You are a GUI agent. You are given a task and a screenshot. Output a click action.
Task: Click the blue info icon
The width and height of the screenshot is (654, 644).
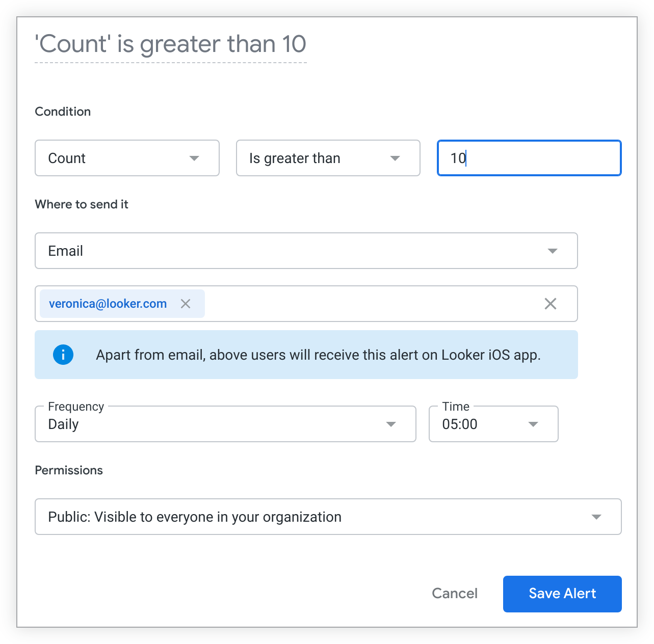[x=63, y=355]
